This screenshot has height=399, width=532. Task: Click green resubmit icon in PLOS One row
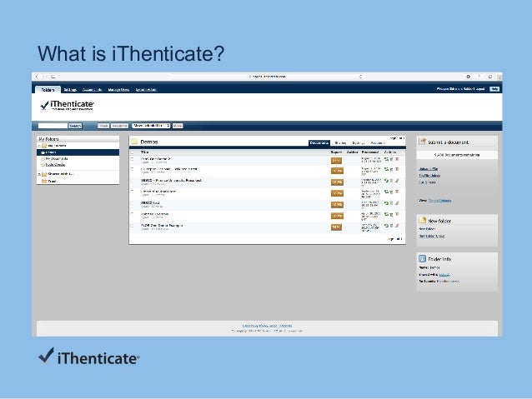coord(386,226)
